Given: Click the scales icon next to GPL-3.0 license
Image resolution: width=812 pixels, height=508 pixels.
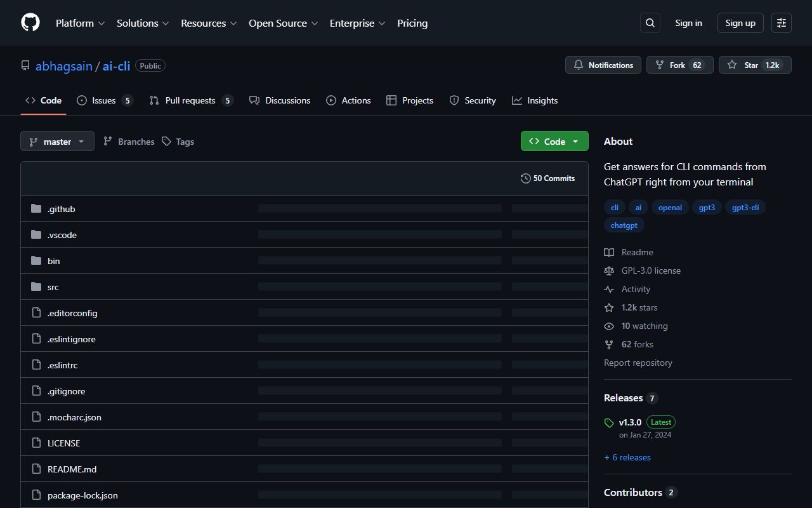Looking at the screenshot, I should [x=609, y=271].
